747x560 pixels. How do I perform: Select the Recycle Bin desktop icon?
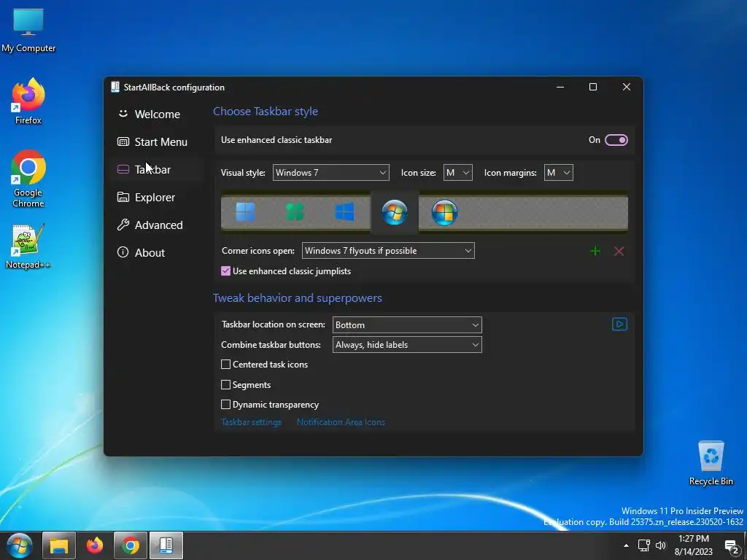[x=711, y=463]
